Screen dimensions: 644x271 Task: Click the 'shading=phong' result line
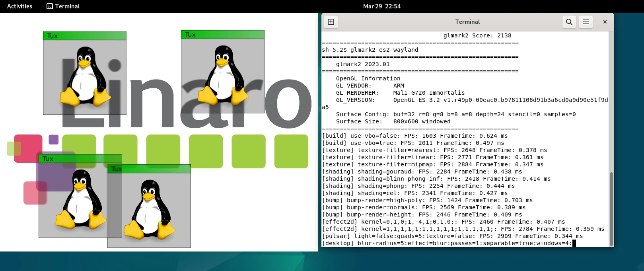(418, 186)
